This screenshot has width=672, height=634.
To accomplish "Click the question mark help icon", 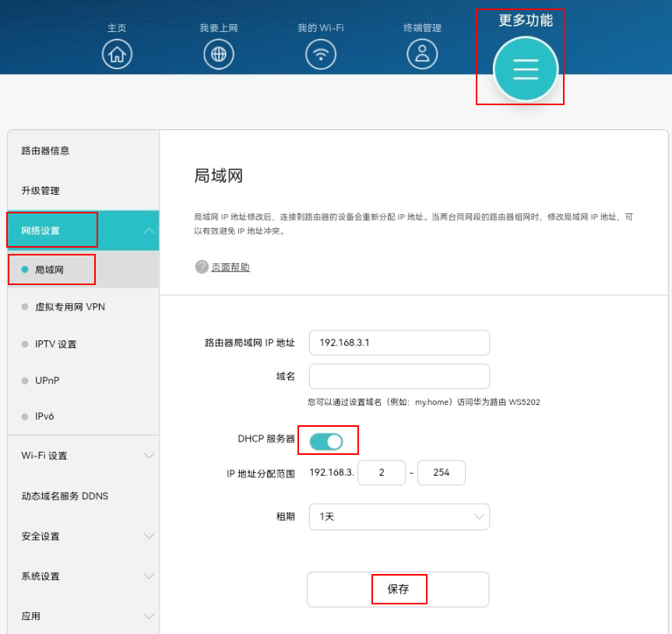I will pyautogui.click(x=202, y=267).
